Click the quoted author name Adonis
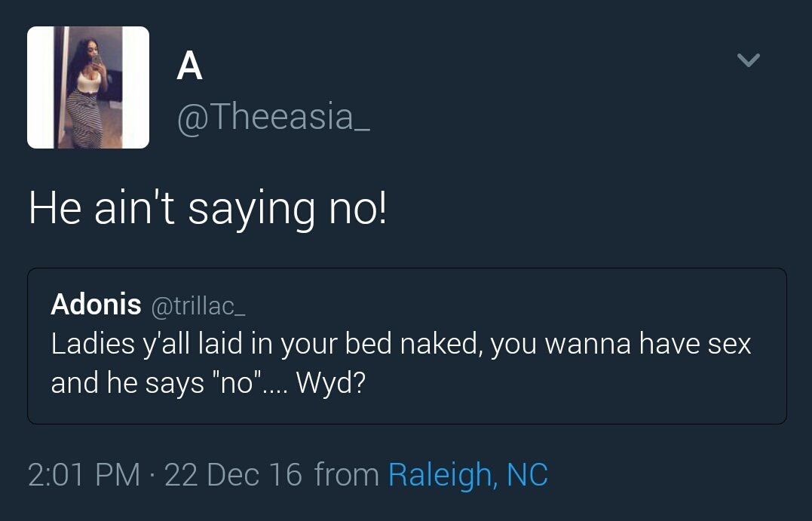The height and width of the screenshot is (521, 812). (x=96, y=305)
